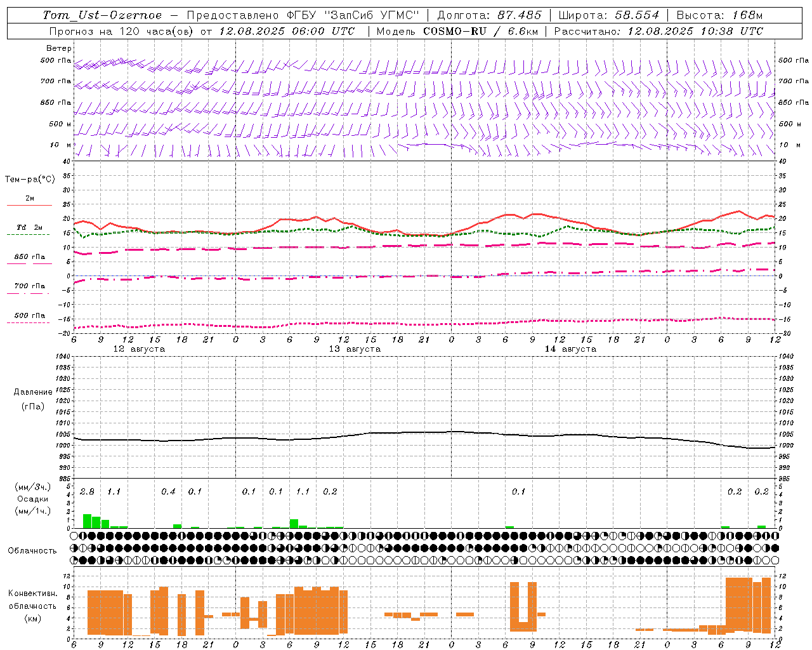Click the (км) unit under convective cloudiness
Screen dimensions: 812x650
pyautogui.click(x=32, y=618)
